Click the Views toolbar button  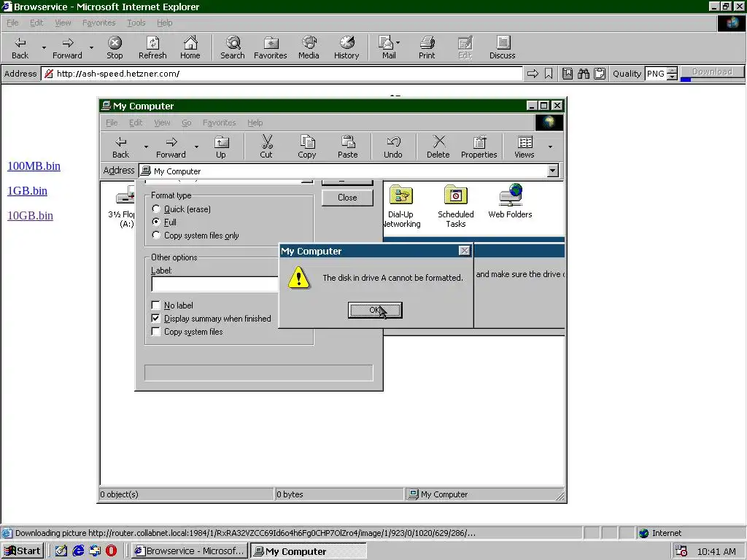pyautogui.click(x=525, y=147)
